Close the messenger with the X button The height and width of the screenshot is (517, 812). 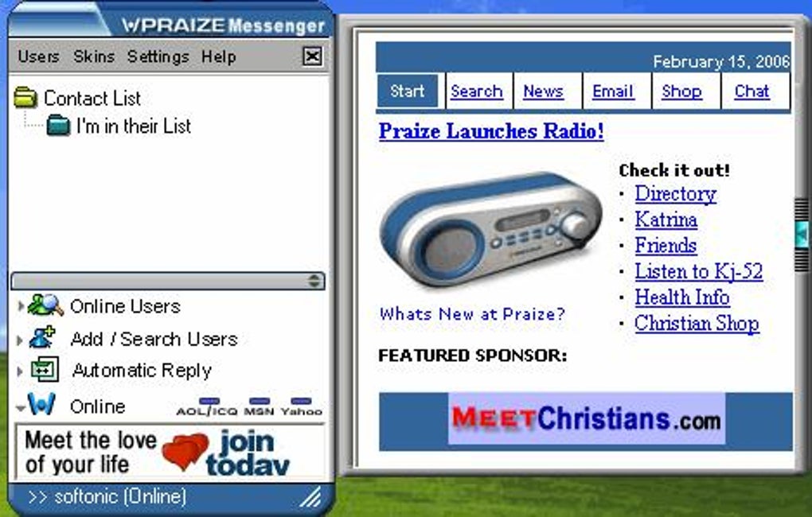click(x=312, y=56)
